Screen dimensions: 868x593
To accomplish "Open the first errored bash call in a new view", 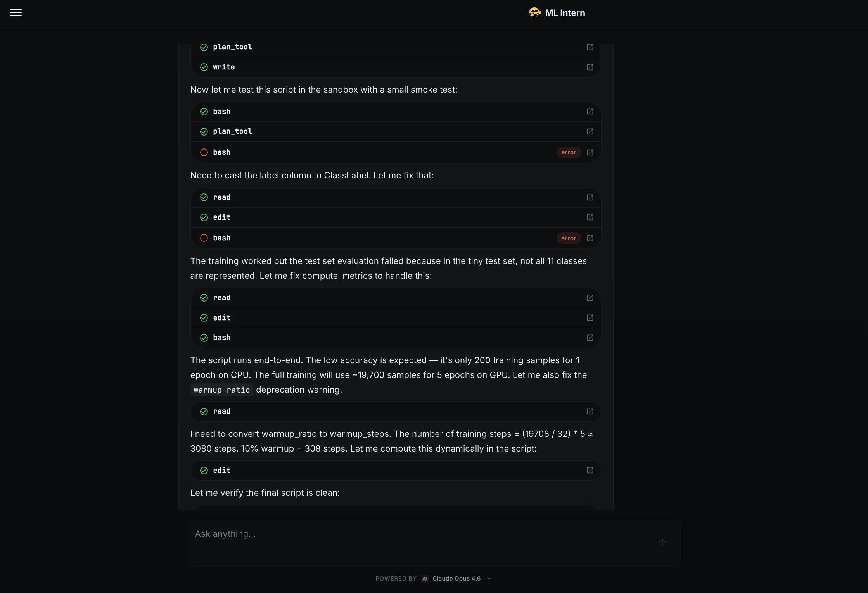I will pyautogui.click(x=590, y=152).
